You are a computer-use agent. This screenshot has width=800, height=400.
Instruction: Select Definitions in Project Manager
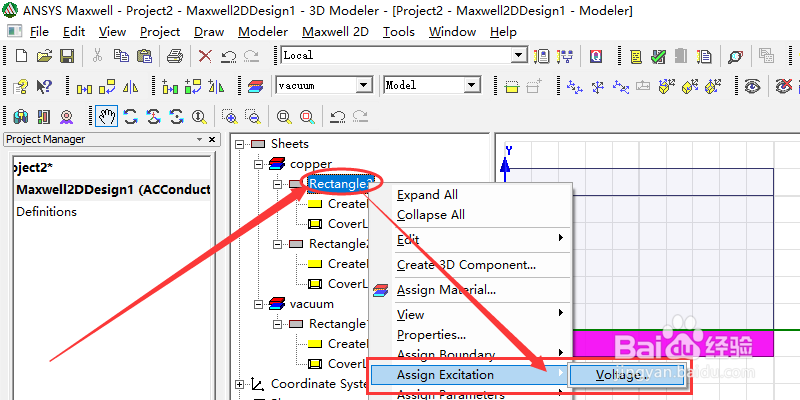pos(46,212)
